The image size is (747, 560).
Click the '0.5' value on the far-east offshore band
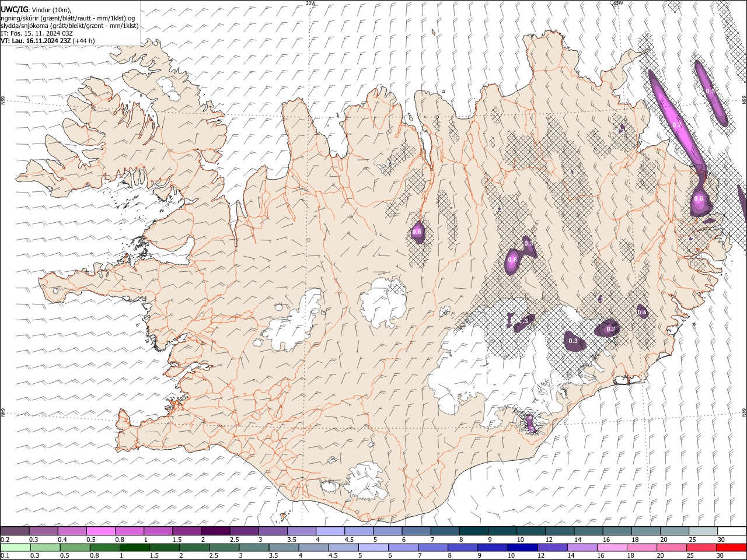coord(710,91)
